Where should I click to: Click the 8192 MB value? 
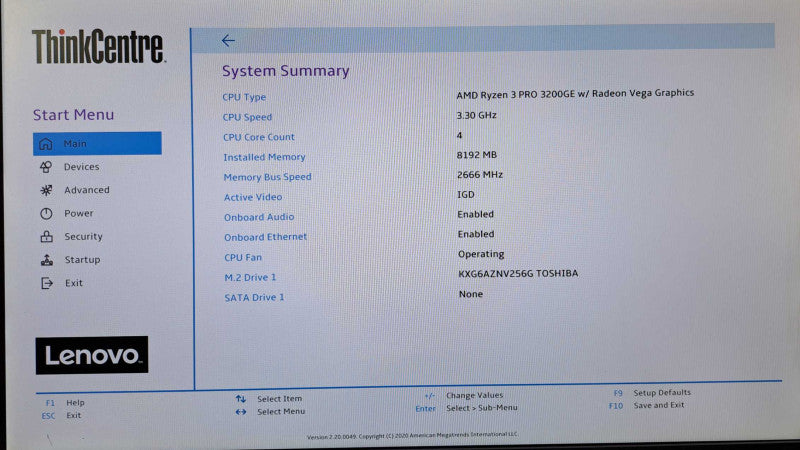477,155
